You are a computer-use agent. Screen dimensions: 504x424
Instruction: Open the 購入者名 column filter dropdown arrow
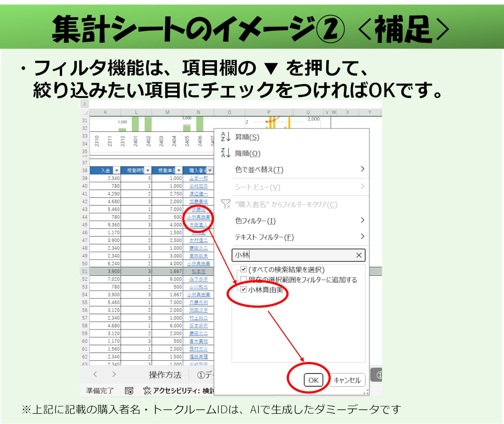point(210,171)
